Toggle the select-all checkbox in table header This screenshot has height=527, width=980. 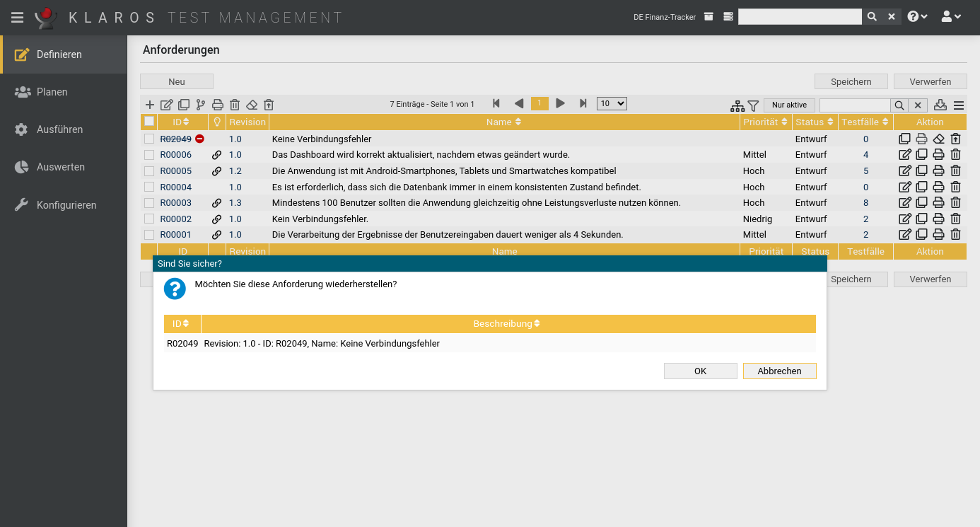point(149,122)
